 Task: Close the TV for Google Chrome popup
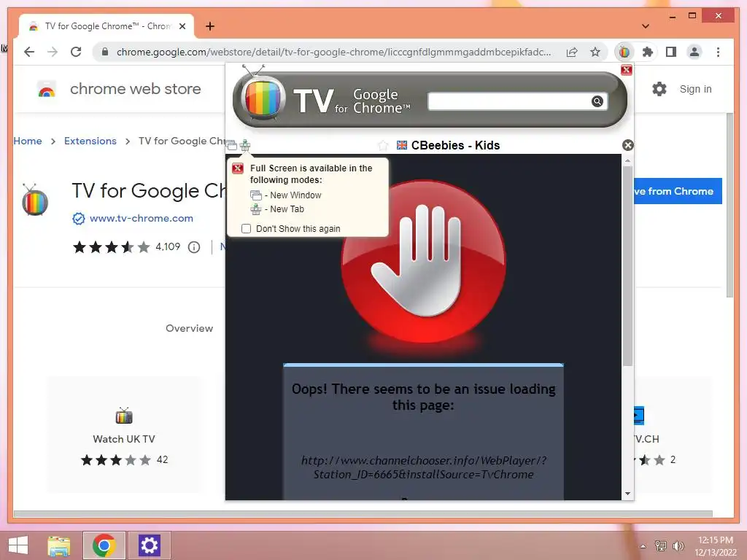point(626,70)
